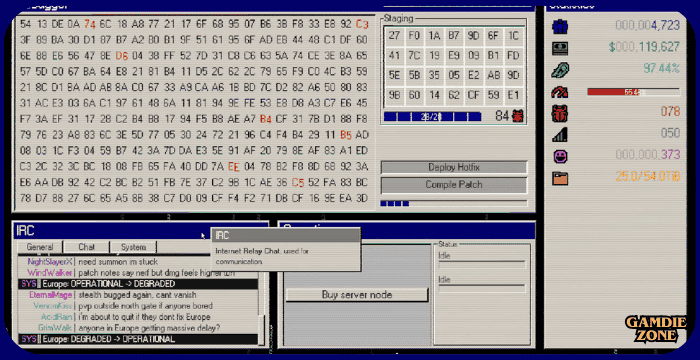Screen dimensions: 700x360
Task: Click staging cell CF
Action: (x=474, y=96)
